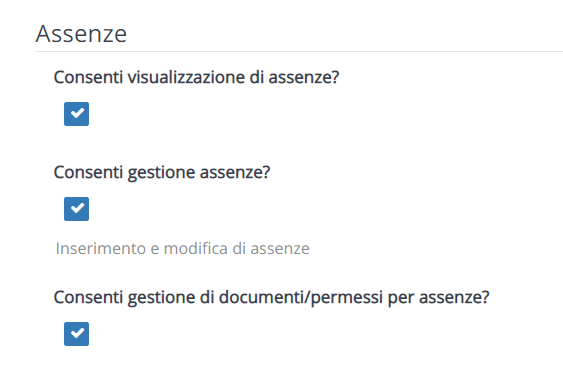Click the word 'documenti/permessi' in the last question
Image resolution: width=563 pixels, height=388 pixels.
pyautogui.click(x=301, y=298)
